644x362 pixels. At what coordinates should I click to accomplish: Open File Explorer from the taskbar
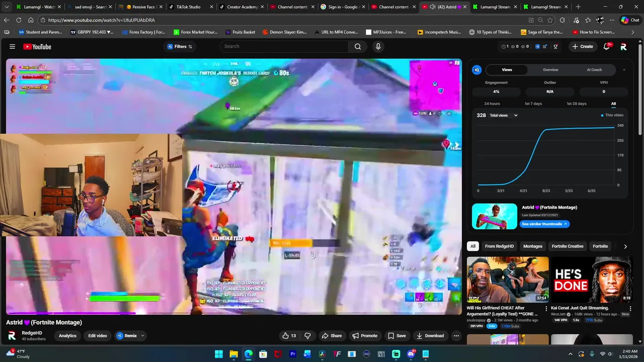[233, 354]
